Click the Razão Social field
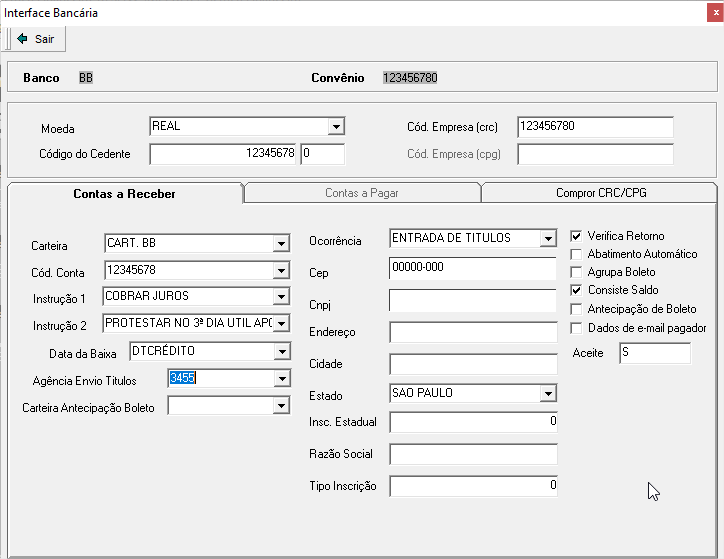Viewport: 724px width, 559px height. tap(473, 454)
